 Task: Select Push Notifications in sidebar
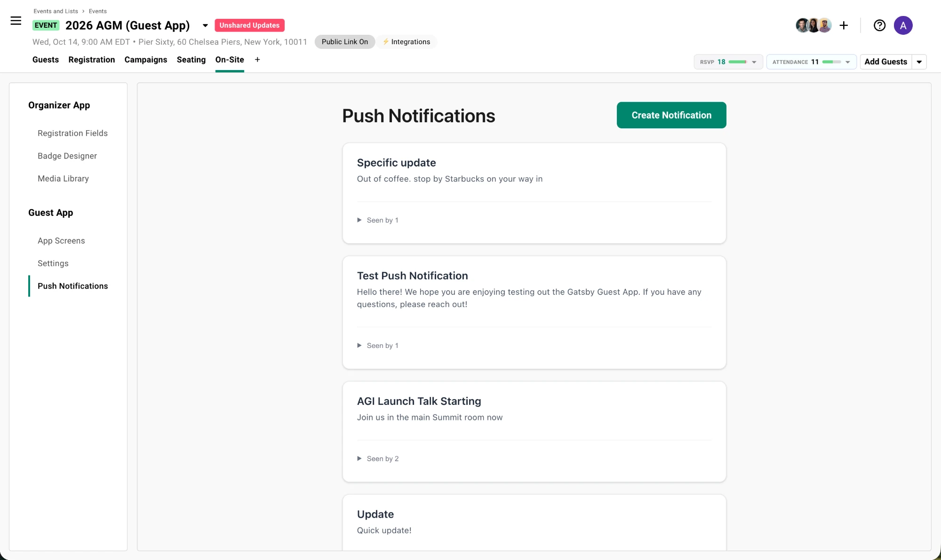click(x=73, y=286)
